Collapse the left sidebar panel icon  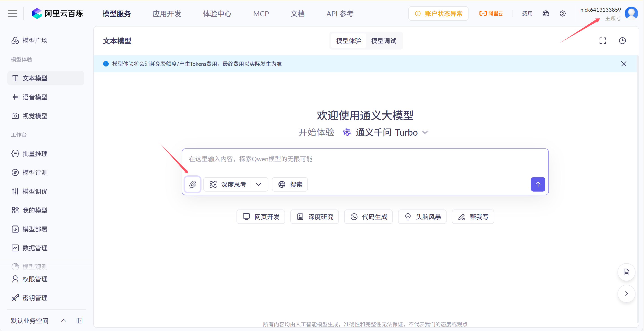pyautogui.click(x=79, y=320)
